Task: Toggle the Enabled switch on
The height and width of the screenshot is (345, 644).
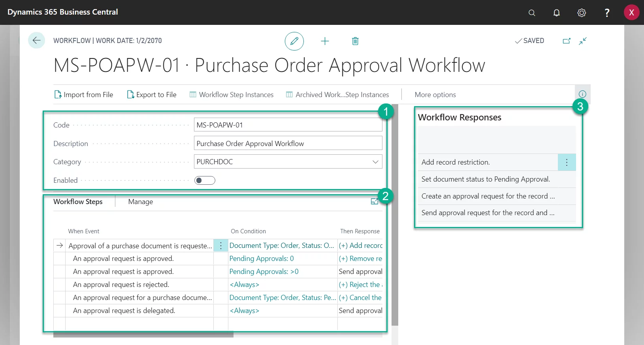Action: pos(205,180)
